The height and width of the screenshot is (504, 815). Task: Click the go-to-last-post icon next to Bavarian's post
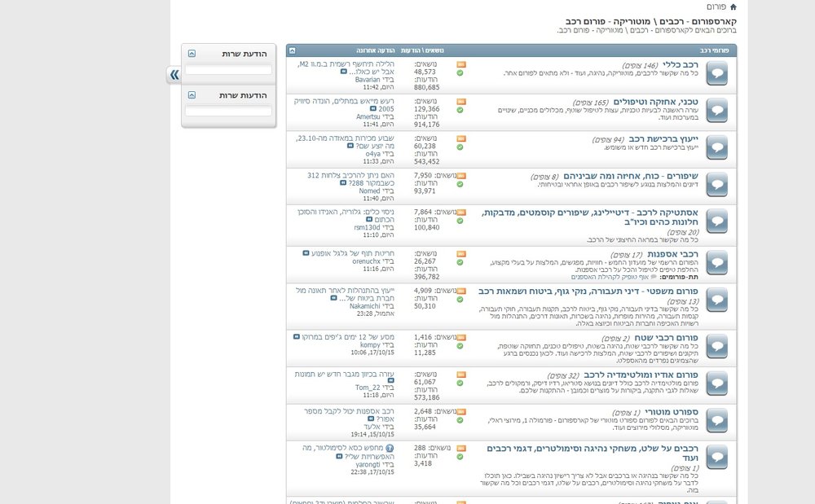pos(344,72)
